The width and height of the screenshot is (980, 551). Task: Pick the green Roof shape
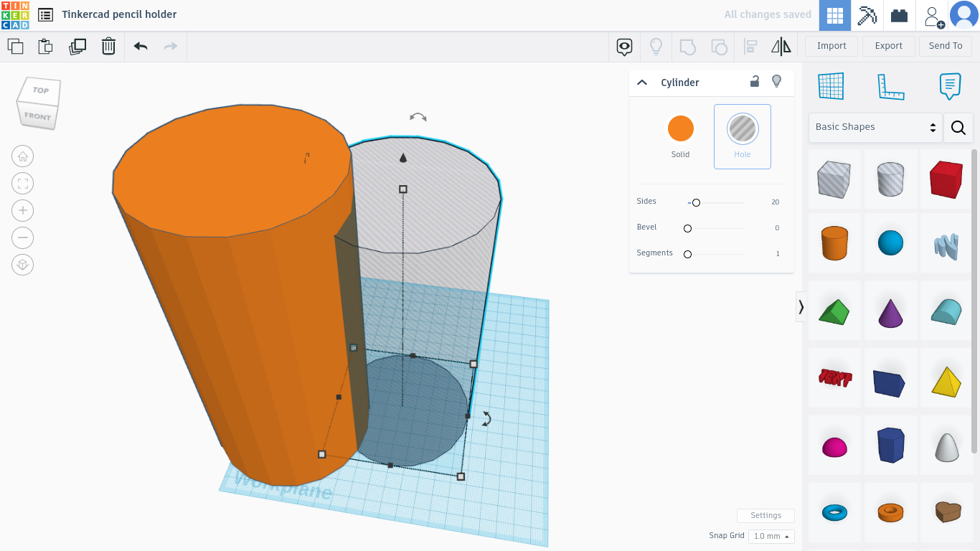834,311
